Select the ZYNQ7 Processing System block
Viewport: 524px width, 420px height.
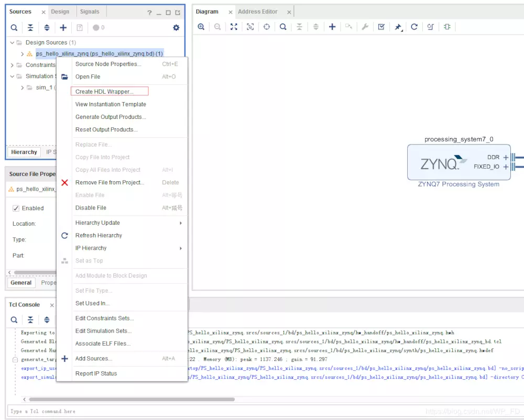tap(459, 162)
